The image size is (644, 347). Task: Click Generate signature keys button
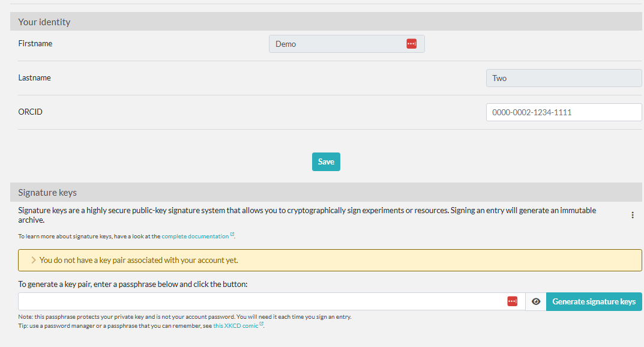[594, 301]
